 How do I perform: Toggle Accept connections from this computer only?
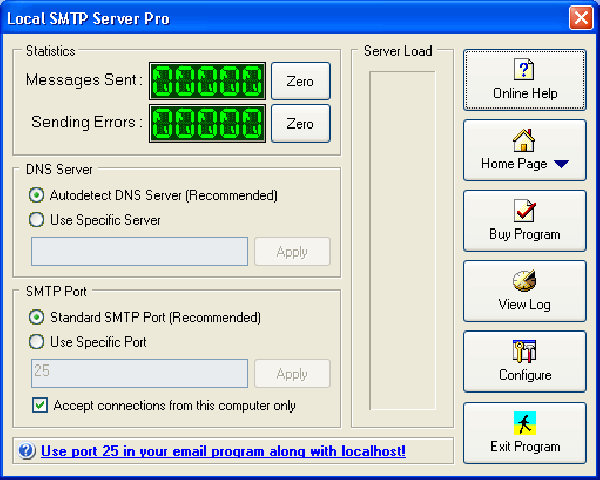click(x=40, y=405)
